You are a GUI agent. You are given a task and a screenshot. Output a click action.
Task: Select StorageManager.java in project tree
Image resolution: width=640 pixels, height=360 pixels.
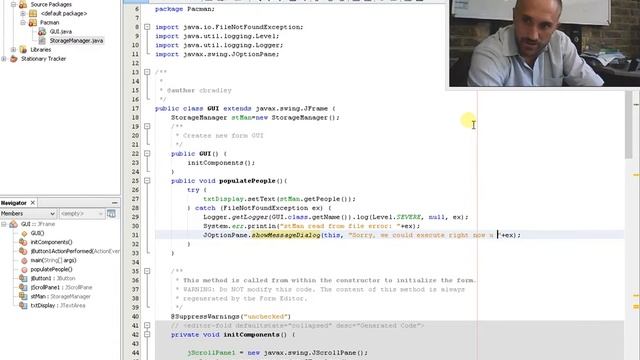pyautogui.click(x=76, y=40)
